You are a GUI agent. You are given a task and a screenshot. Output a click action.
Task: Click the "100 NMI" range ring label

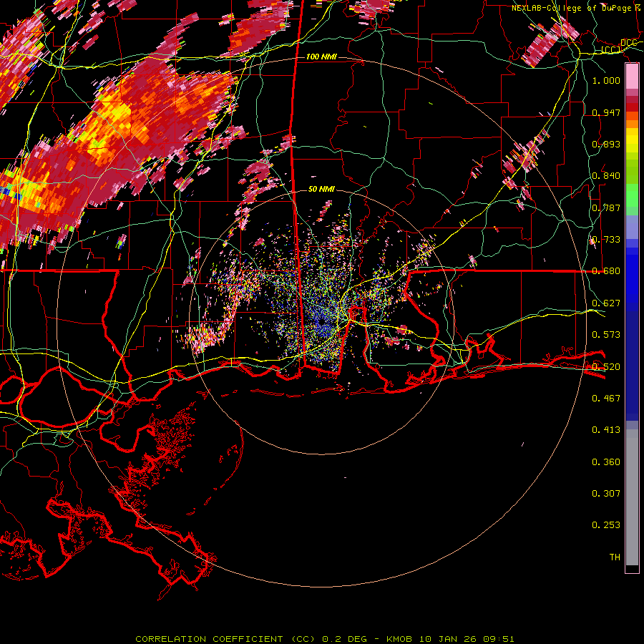pos(321,57)
